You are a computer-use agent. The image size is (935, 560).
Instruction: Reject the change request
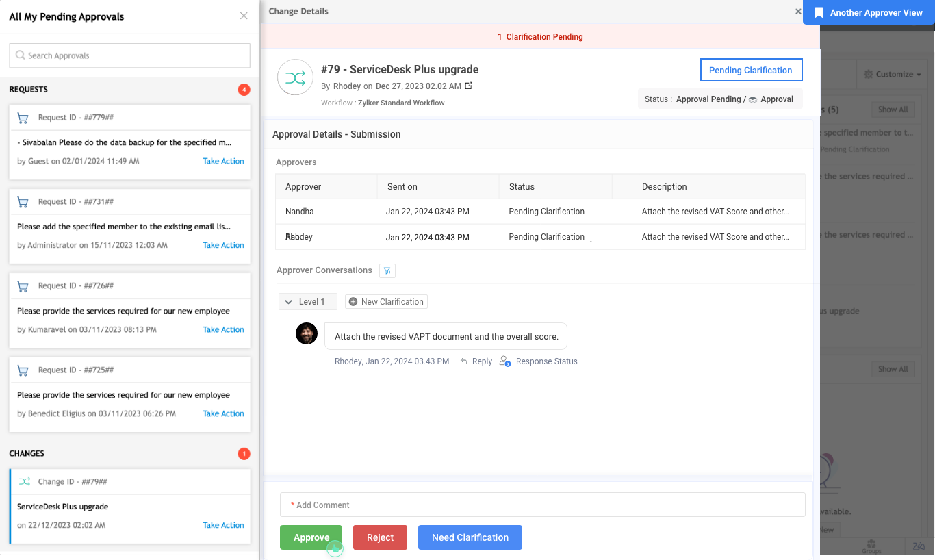click(380, 537)
